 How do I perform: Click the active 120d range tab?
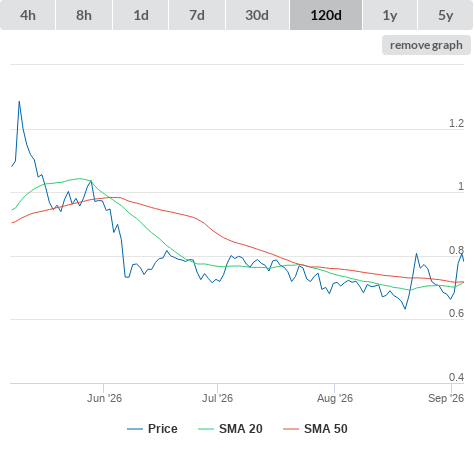[x=326, y=15]
